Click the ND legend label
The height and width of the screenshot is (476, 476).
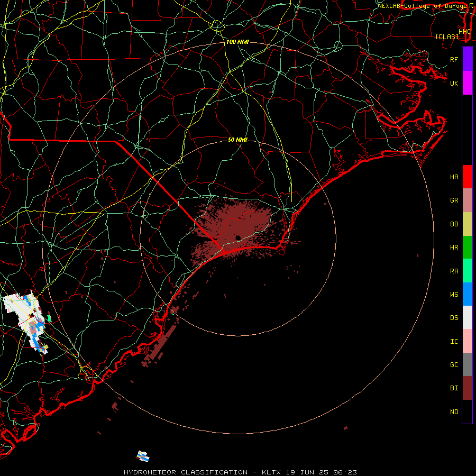[454, 411]
